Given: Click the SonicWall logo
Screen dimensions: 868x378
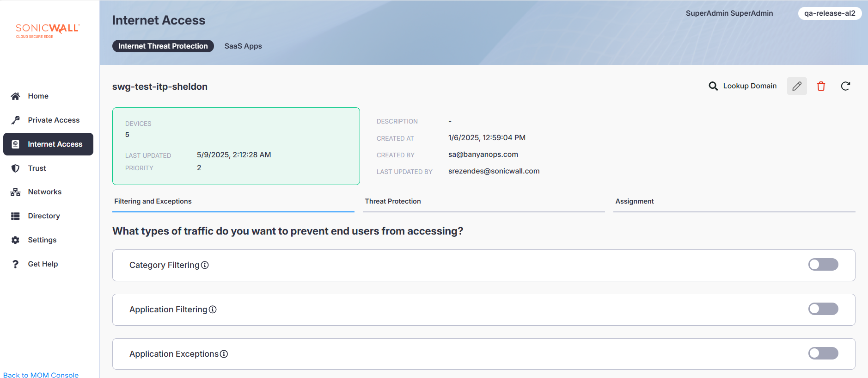Looking at the screenshot, I should point(48,30).
